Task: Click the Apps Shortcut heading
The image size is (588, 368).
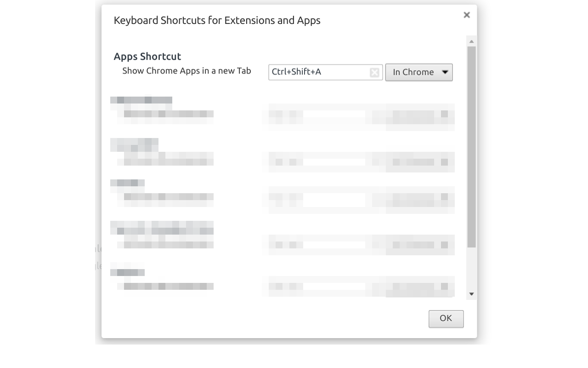Action: (x=147, y=57)
